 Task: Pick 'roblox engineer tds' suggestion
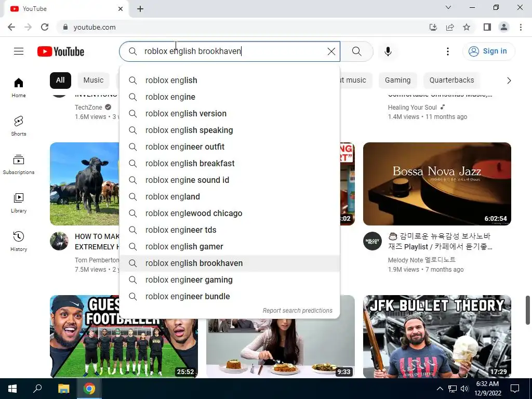tap(230, 230)
